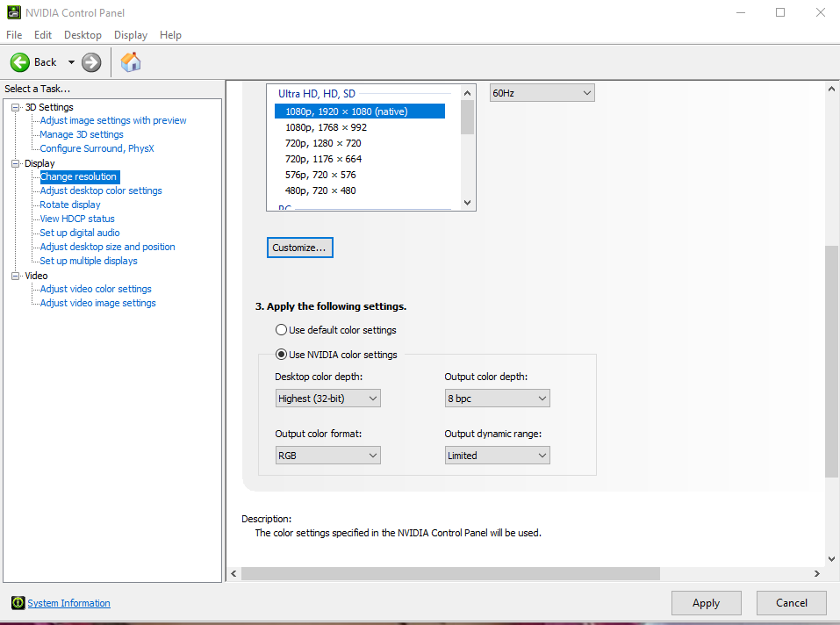Image resolution: width=840 pixels, height=625 pixels.
Task: Open Output dynamic range dropdown
Action: 497,456
